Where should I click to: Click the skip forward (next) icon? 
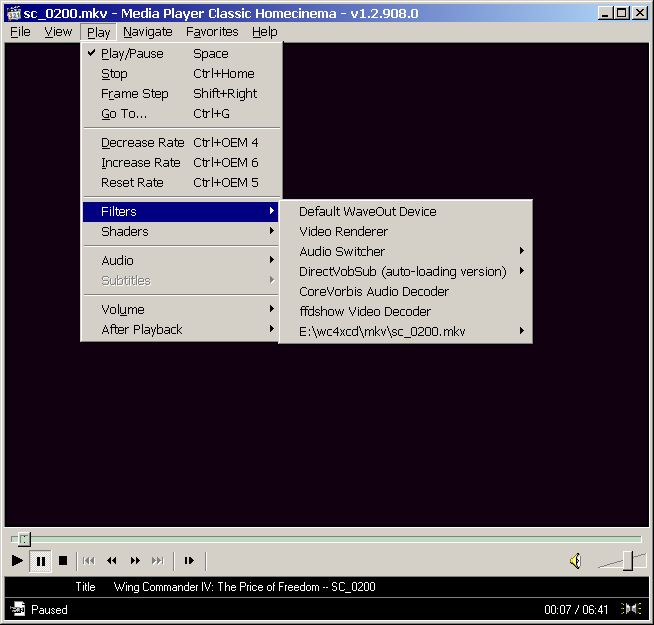tap(157, 561)
